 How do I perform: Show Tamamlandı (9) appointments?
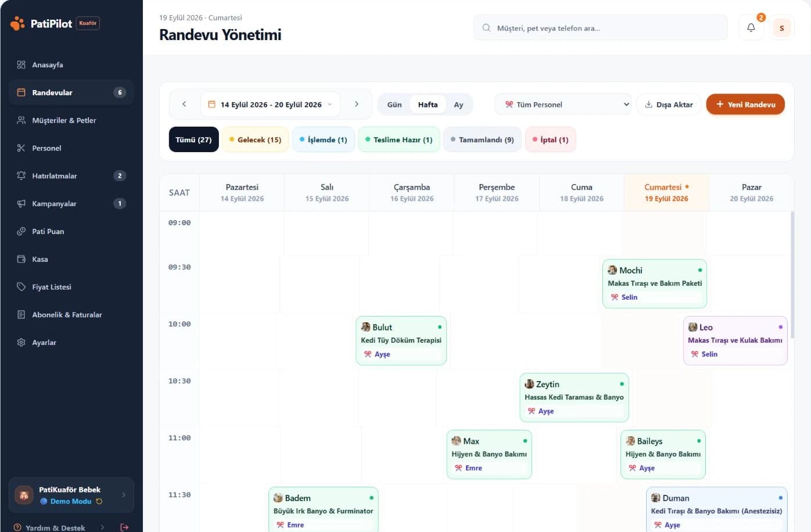click(482, 139)
